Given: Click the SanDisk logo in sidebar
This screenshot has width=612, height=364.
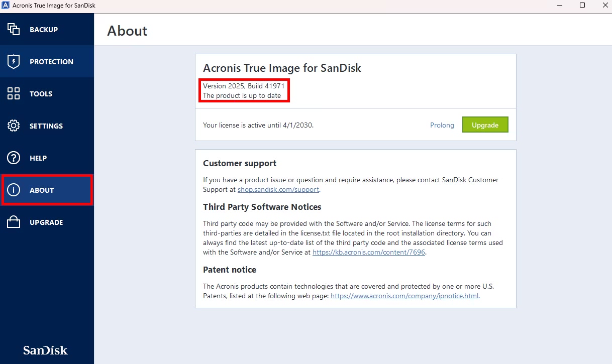Looking at the screenshot, I should tap(45, 350).
